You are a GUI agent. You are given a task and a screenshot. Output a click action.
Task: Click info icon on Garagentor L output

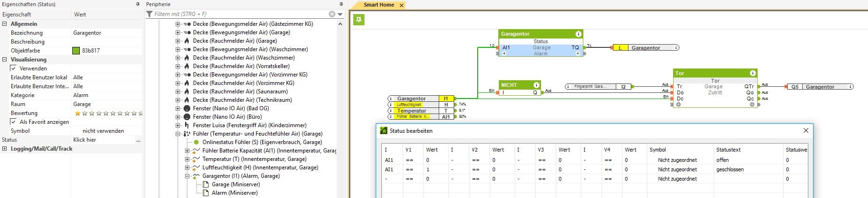676,48
